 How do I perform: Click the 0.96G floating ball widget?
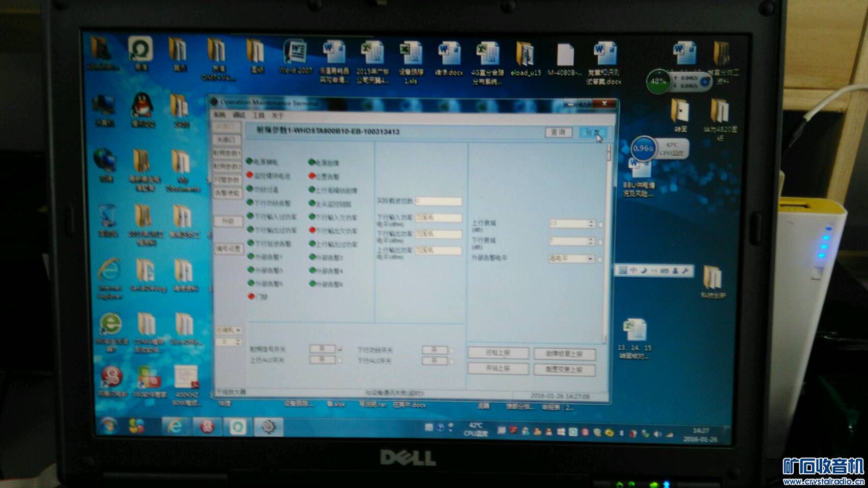point(643,149)
